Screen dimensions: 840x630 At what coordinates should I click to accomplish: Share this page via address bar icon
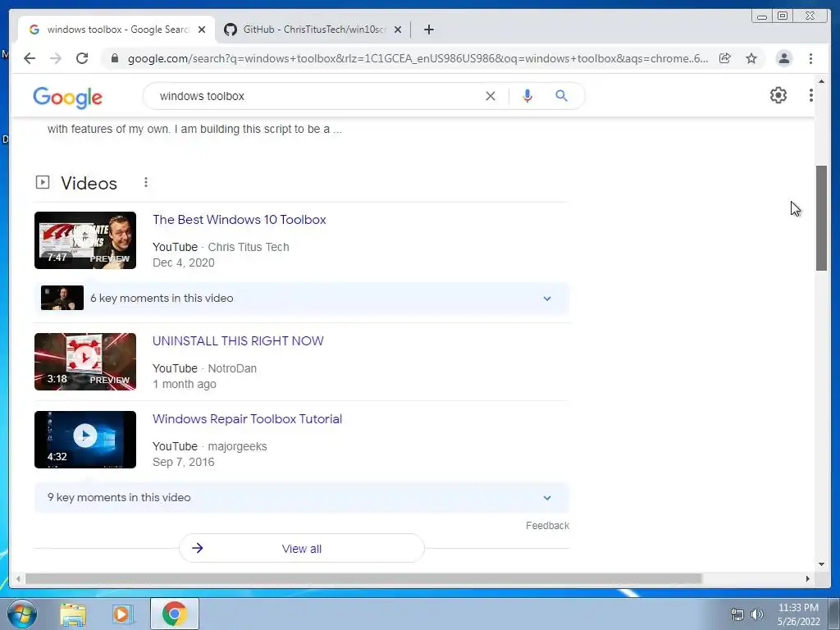tap(725, 58)
